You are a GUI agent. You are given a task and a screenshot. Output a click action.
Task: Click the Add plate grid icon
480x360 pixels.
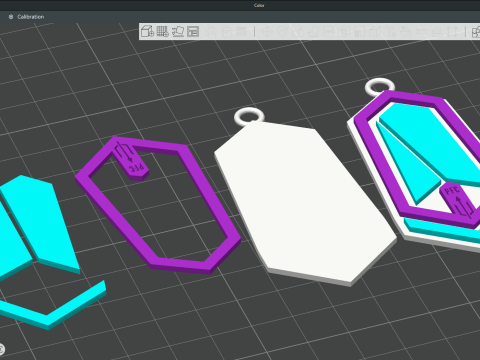tap(162, 31)
